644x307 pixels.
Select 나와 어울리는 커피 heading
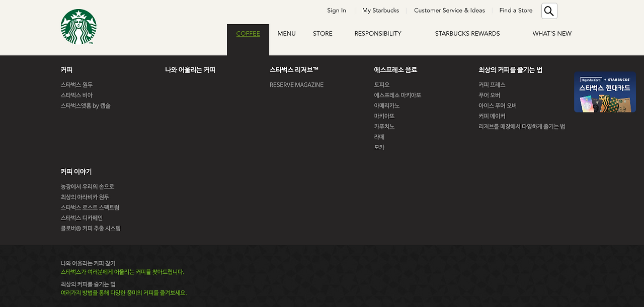click(190, 70)
